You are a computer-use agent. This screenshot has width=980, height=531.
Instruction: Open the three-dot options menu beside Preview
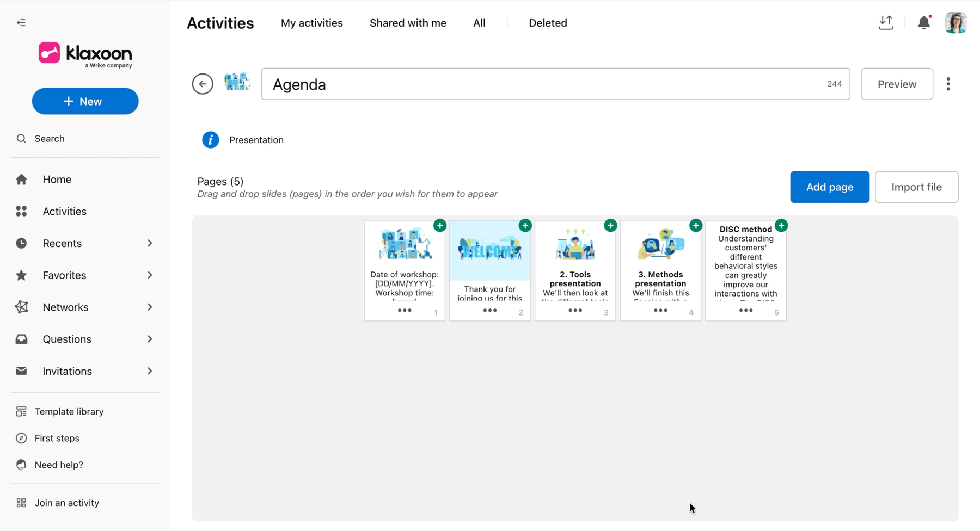[948, 84]
